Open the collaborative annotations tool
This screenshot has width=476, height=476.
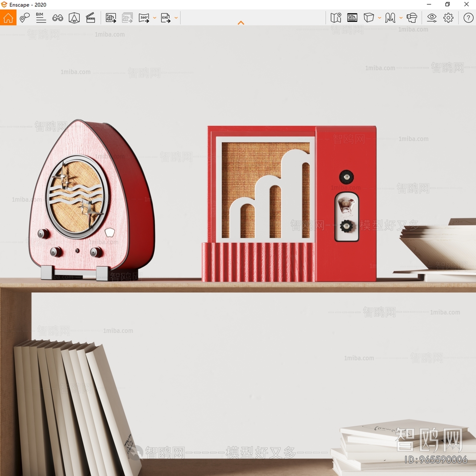pos(25,18)
